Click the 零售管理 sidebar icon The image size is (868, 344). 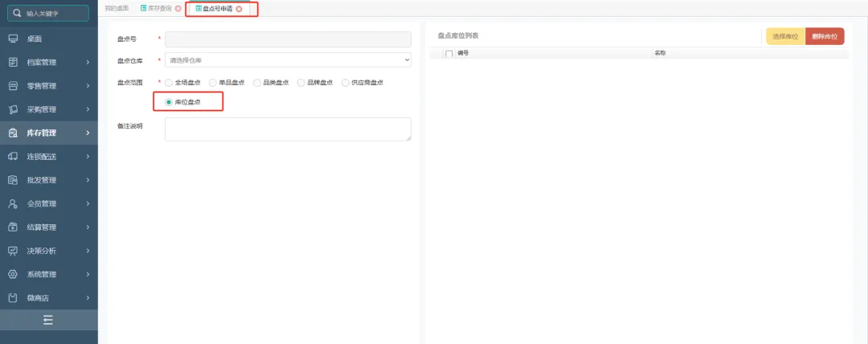[x=13, y=86]
